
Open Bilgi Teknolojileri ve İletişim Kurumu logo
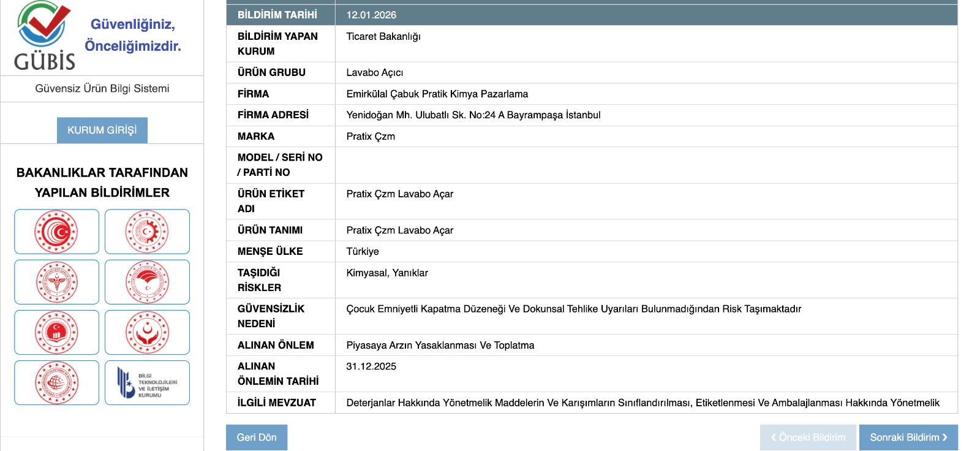coord(147,382)
